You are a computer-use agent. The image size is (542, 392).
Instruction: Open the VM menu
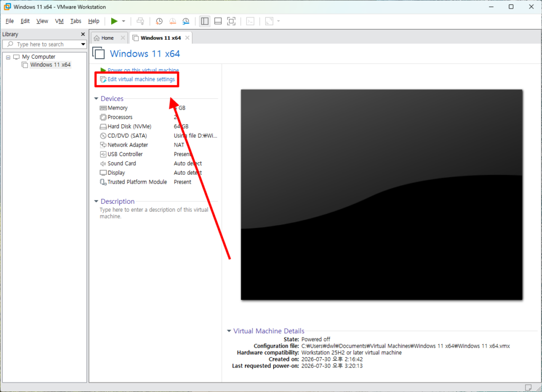click(59, 21)
